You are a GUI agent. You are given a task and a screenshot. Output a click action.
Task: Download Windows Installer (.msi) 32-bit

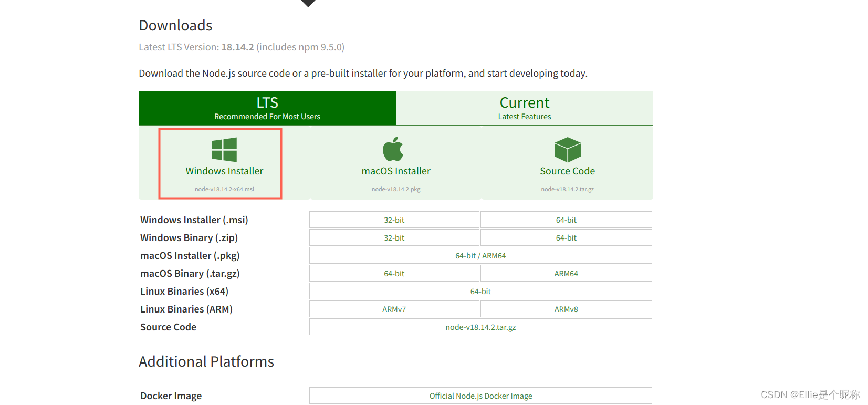click(394, 220)
